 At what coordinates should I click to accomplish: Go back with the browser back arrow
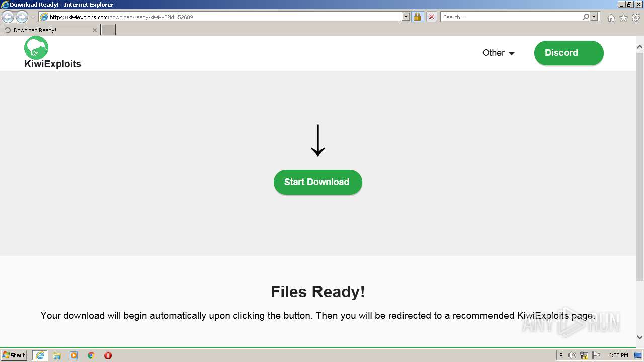8,17
